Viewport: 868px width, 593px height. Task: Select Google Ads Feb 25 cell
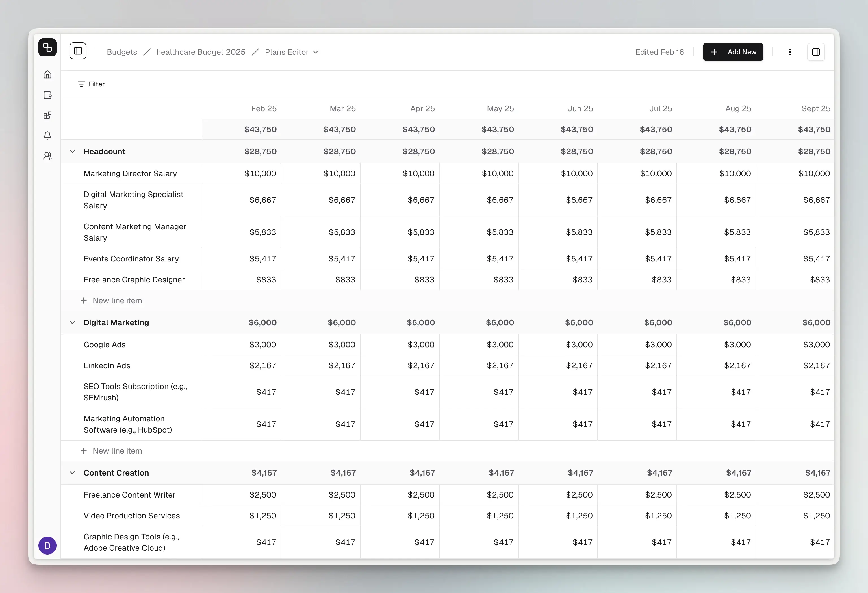242,345
